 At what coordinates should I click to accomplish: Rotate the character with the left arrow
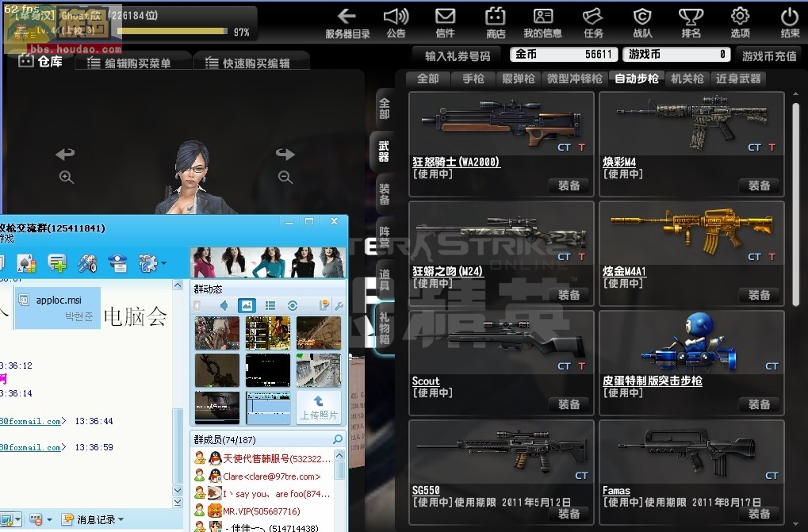[x=66, y=154]
